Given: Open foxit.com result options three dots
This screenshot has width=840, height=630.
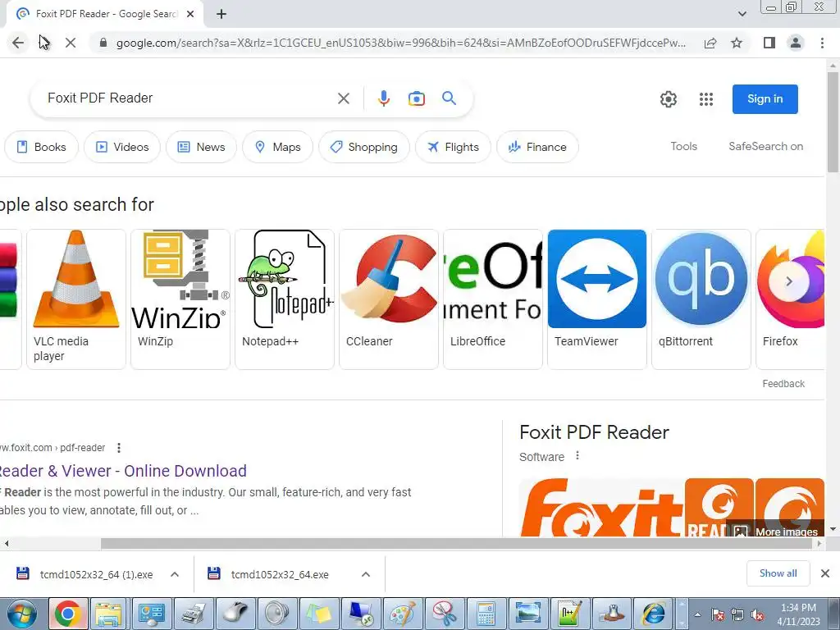Looking at the screenshot, I should (x=119, y=447).
